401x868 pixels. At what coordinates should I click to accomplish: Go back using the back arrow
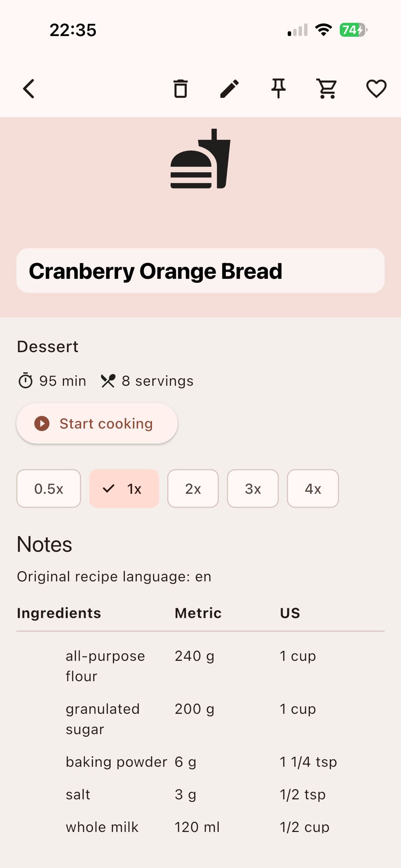point(28,89)
